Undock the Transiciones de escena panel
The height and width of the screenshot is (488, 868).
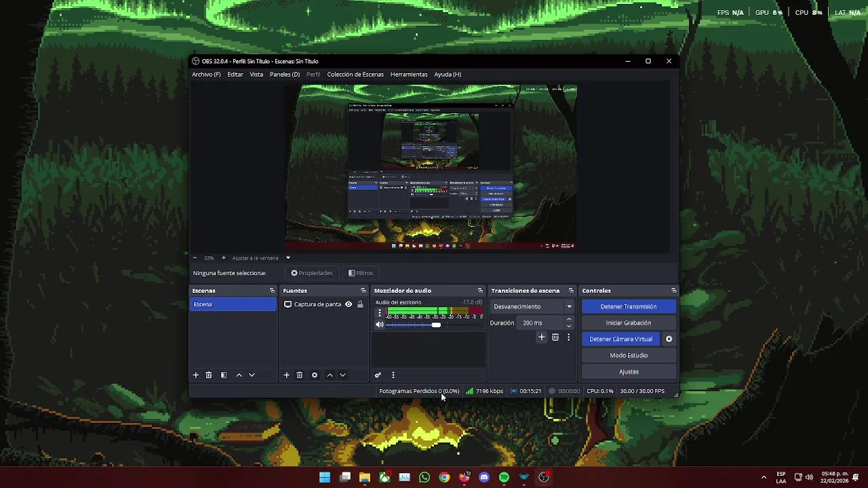tap(571, 291)
